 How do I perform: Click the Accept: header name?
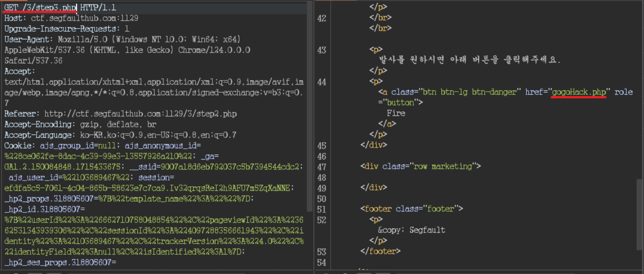19,72
